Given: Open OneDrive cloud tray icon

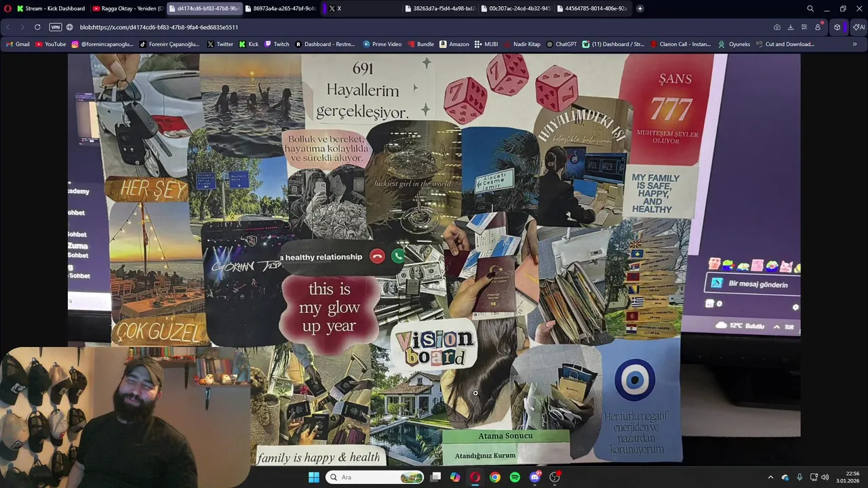Looking at the screenshot, I should [x=785, y=477].
